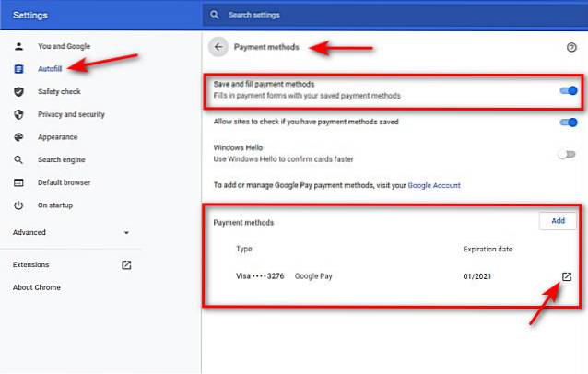The height and width of the screenshot is (374, 588).
Task: Click the On startup power icon
Action: pyautogui.click(x=18, y=205)
